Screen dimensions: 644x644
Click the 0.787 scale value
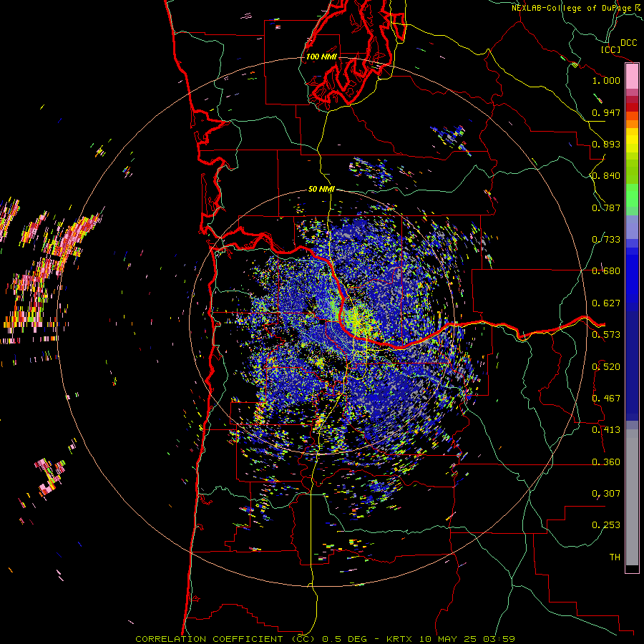[606, 208]
